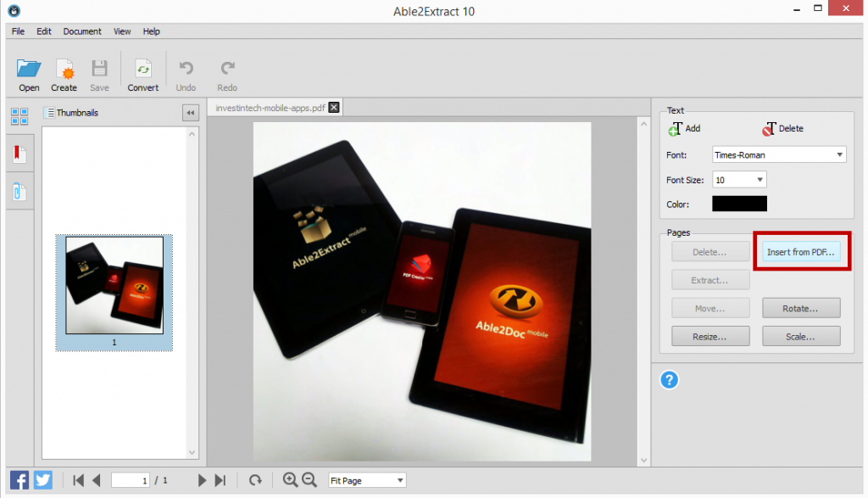
Task: Click the Open folder icon
Action: (29, 69)
